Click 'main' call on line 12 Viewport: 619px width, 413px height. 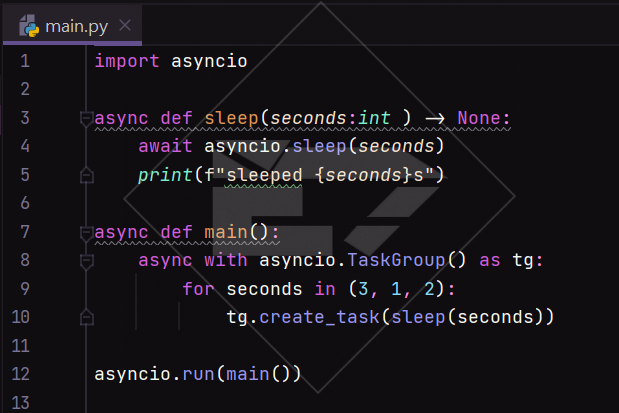[x=248, y=374]
